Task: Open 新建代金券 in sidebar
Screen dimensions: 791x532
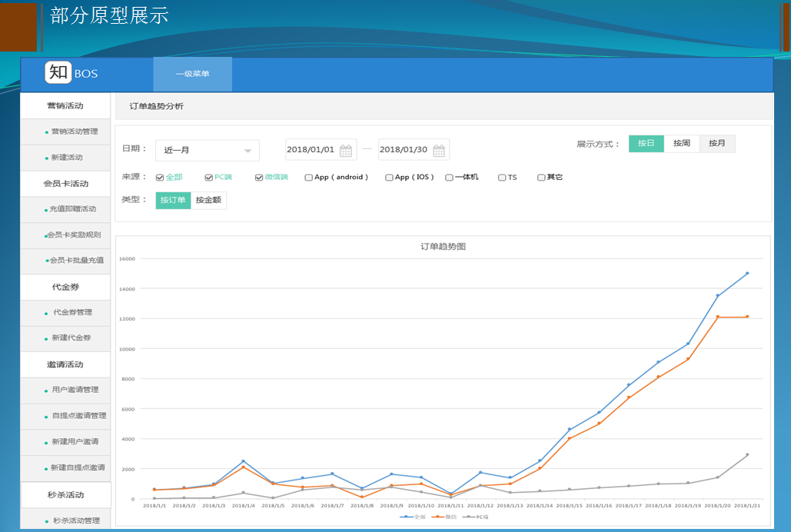Action: click(65, 338)
